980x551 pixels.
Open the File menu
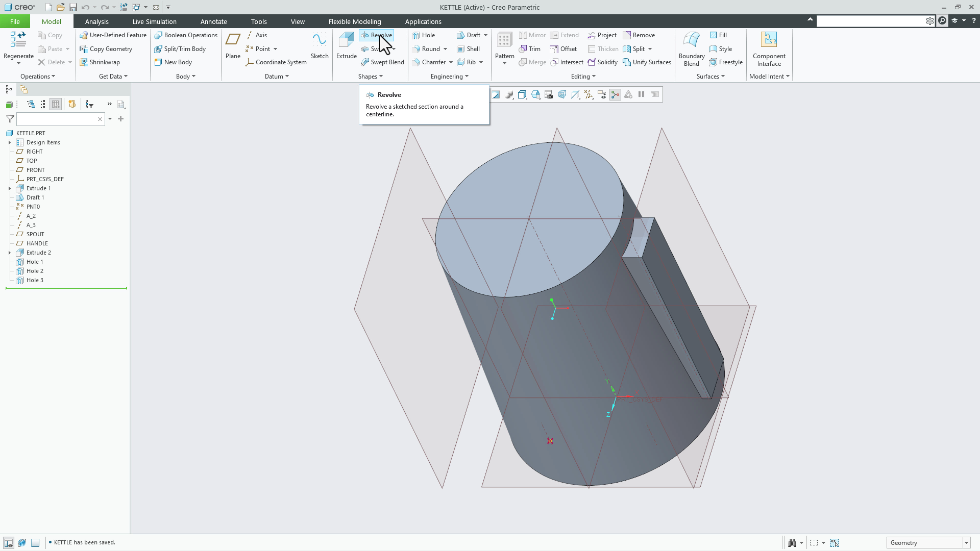click(15, 21)
